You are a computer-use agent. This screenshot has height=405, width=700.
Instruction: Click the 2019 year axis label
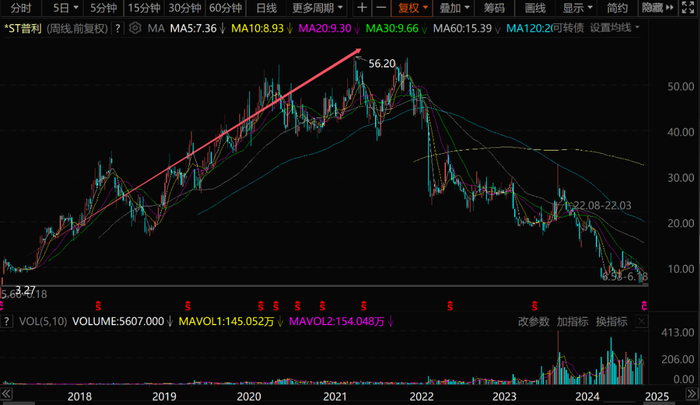click(164, 397)
